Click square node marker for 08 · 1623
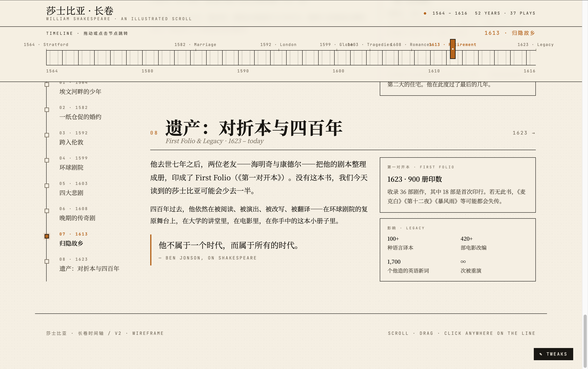The width and height of the screenshot is (588, 369). [47, 261]
